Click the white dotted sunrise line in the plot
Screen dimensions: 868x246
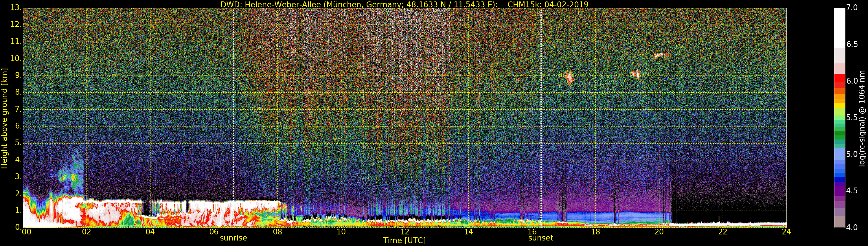233,101
